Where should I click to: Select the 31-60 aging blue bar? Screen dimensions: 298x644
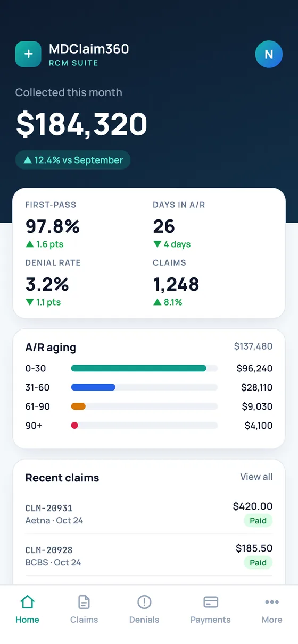tap(93, 387)
